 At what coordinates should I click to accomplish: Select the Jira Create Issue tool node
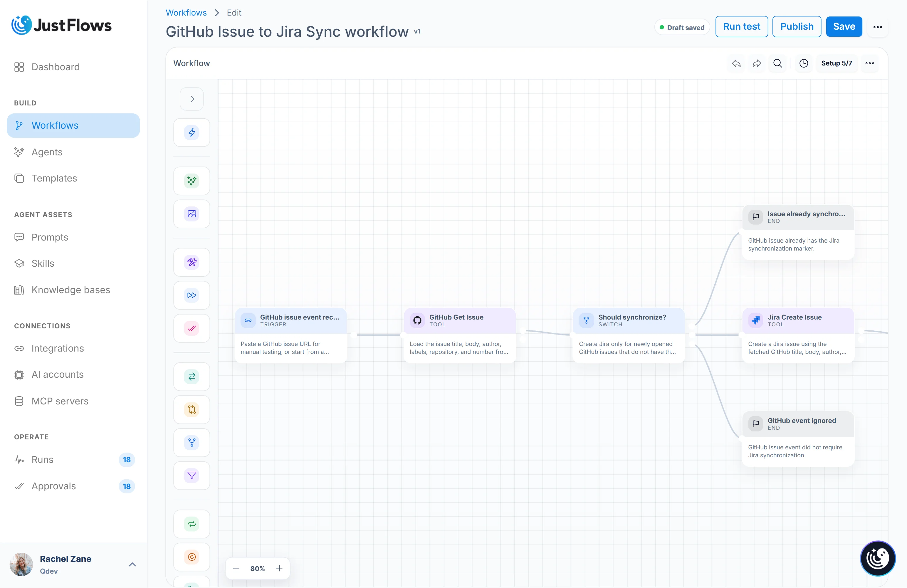tap(798, 335)
